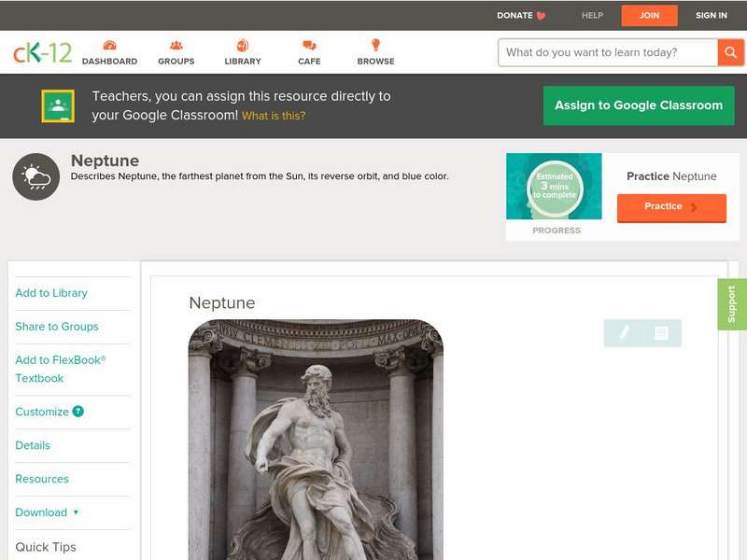Click the PROGRESS label

(557, 231)
